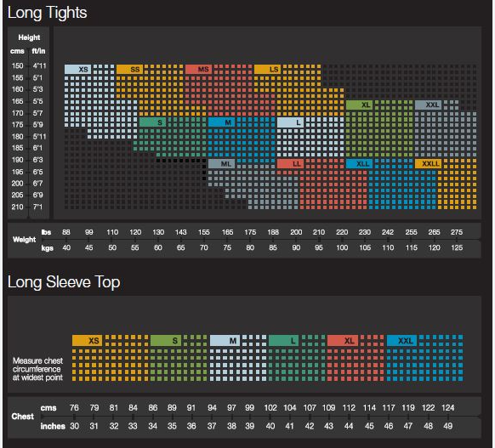Image resolution: width=495 pixels, height=448 pixels.
Task: Click the 40 inches chest marker
Action: click(x=270, y=426)
